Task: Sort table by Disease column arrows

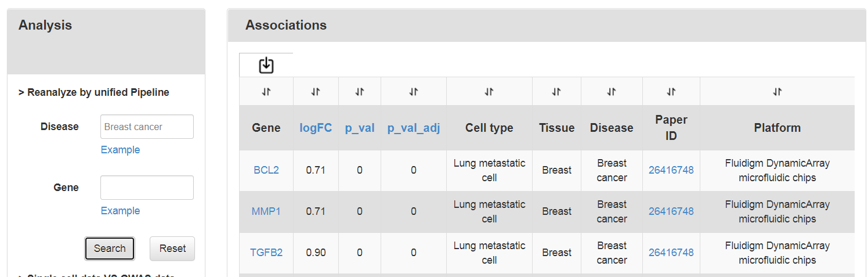Action: (612, 92)
